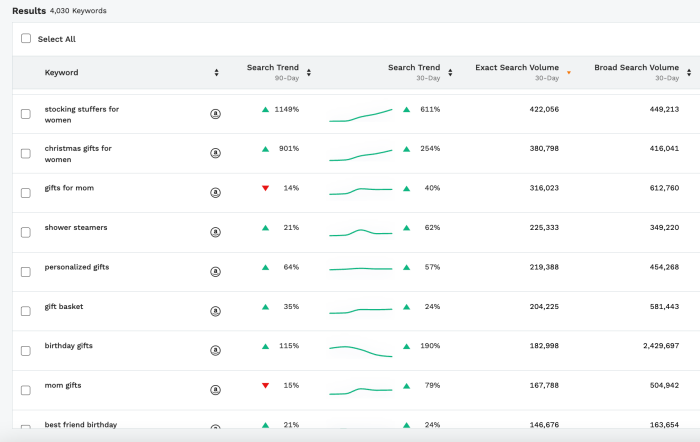This screenshot has height=442, width=700.
Task: Sort by Search Trend 90-Day header
Action: [x=309, y=73]
